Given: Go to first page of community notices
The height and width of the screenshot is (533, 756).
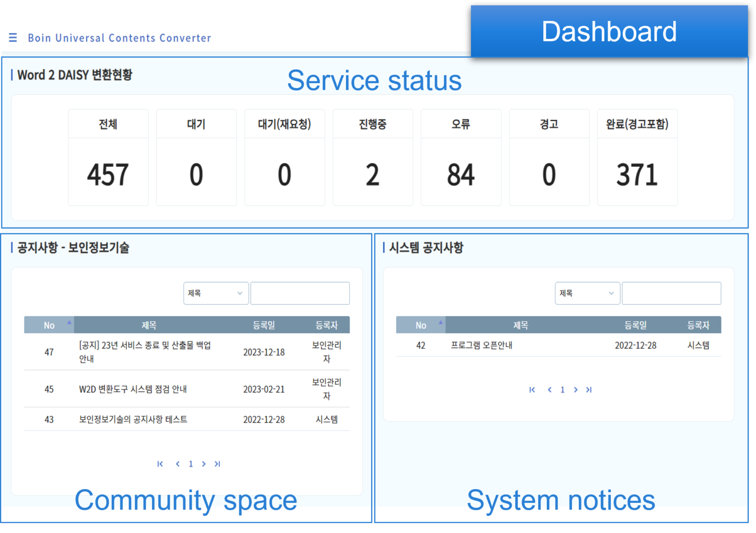Looking at the screenshot, I should (x=160, y=464).
